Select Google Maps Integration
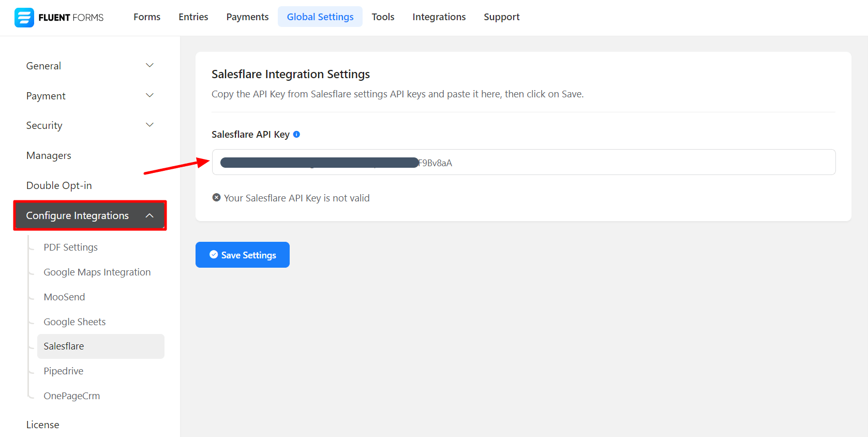The image size is (868, 437). pyautogui.click(x=97, y=272)
